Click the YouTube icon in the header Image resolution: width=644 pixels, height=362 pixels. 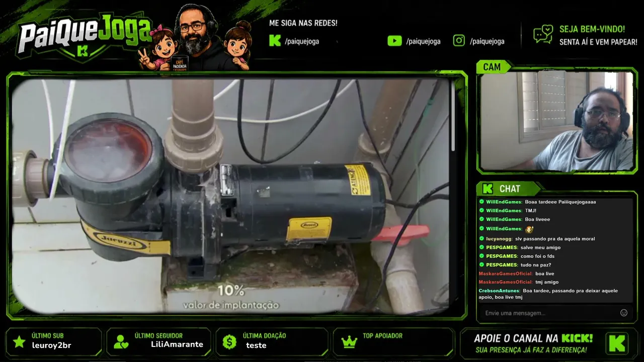tap(394, 41)
